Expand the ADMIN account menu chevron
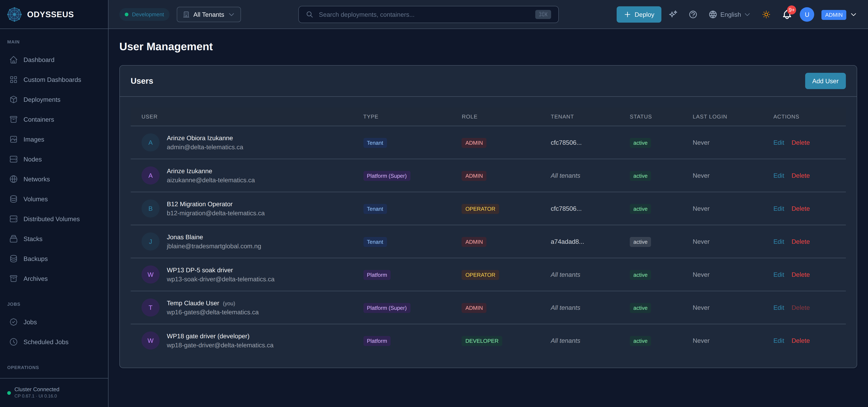This screenshot has height=407, width=868. click(854, 14)
